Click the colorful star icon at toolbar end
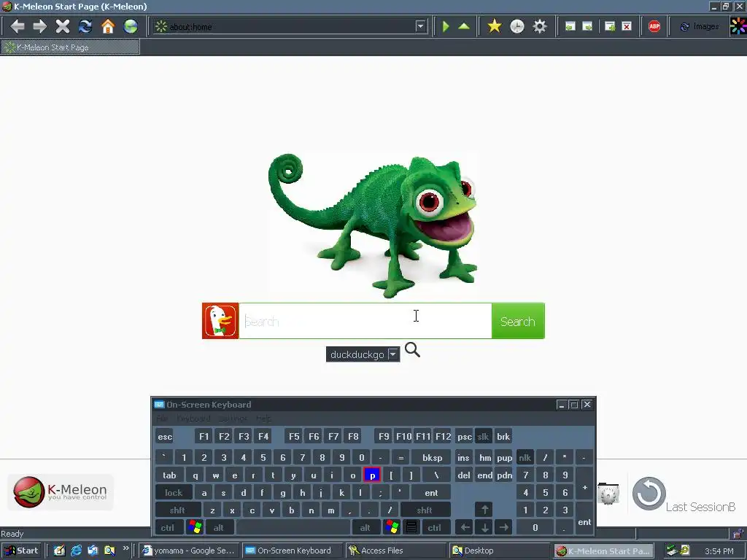This screenshot has height=560, width=747. tap(738, 26)
